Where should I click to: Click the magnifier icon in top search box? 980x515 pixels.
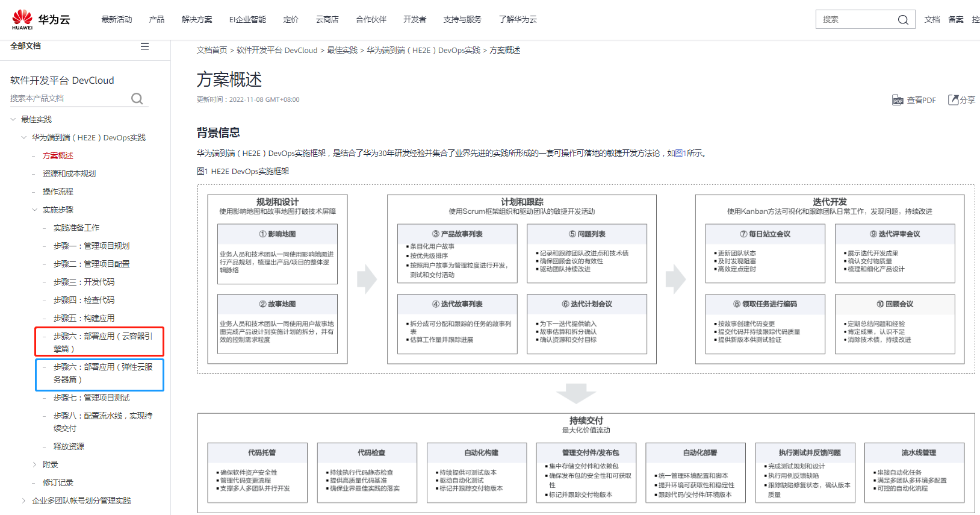[x=903, y=20]
